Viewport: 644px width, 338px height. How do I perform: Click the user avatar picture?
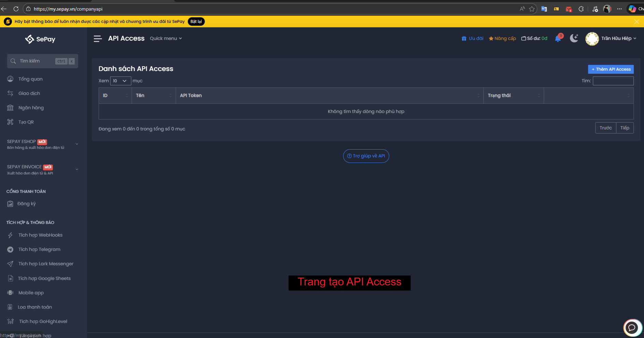click(x=592, y=39)
